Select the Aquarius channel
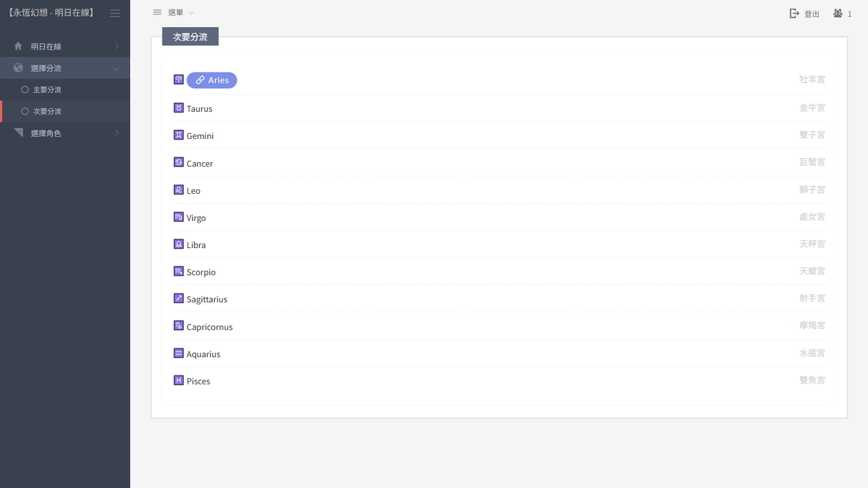Screen dimensions: 868x488 point(203,354)
